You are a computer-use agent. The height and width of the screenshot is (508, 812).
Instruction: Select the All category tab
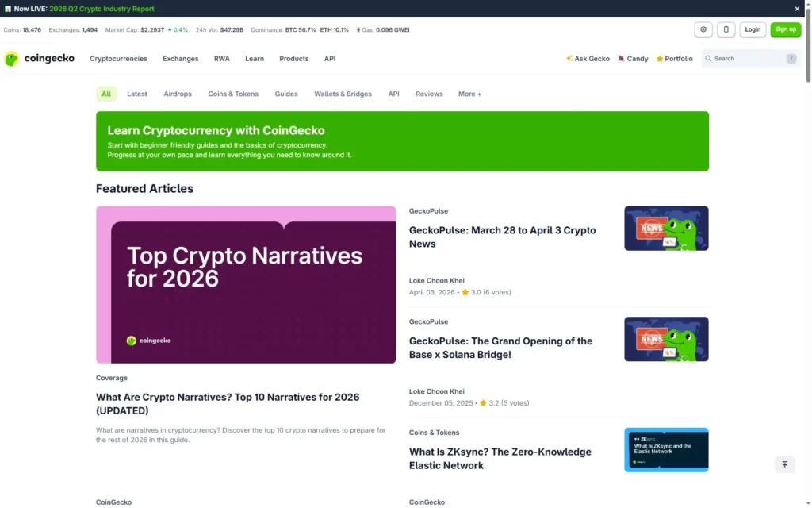pyautogui.click(x=106, y=94)
